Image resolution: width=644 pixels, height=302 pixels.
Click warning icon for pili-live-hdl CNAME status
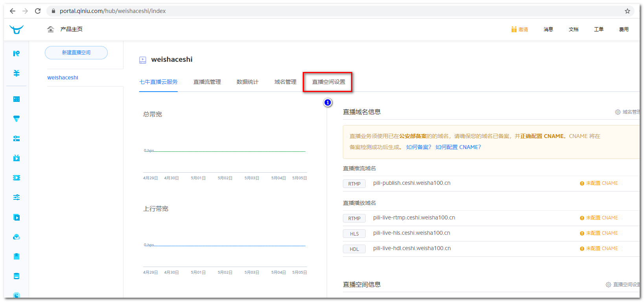click(x=582, y=249)
